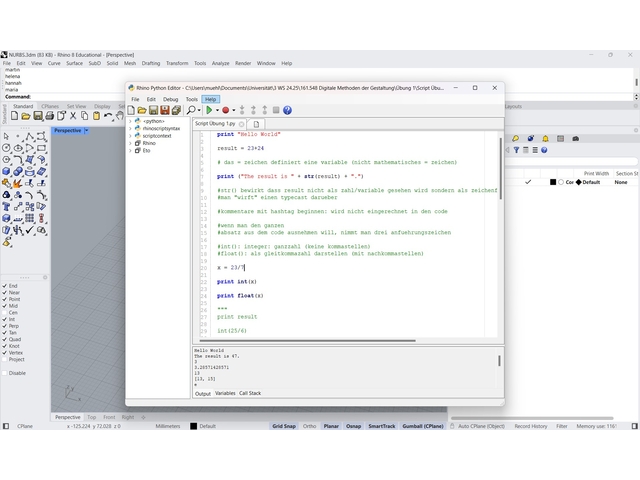
Task: Open the breakpoint button dropdown arrow
Action: (233, 110)
